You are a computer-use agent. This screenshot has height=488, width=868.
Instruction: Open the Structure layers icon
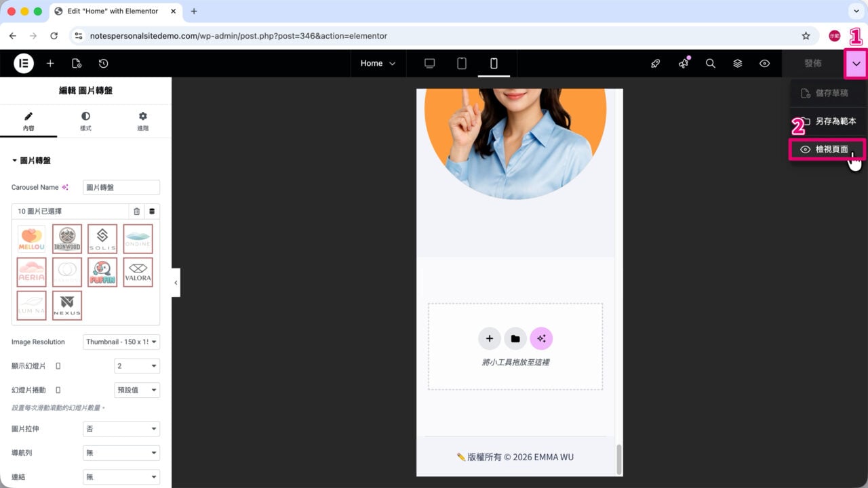point(738,63)
